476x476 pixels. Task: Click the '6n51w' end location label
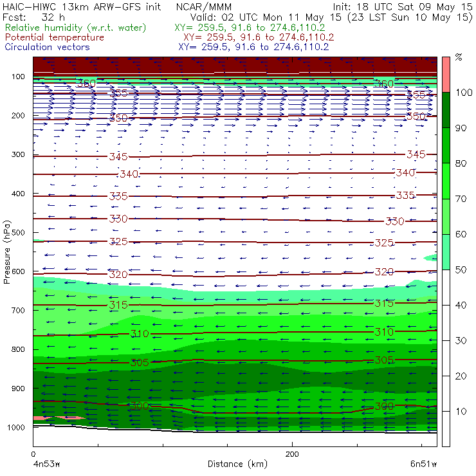(x=423, y=464)
